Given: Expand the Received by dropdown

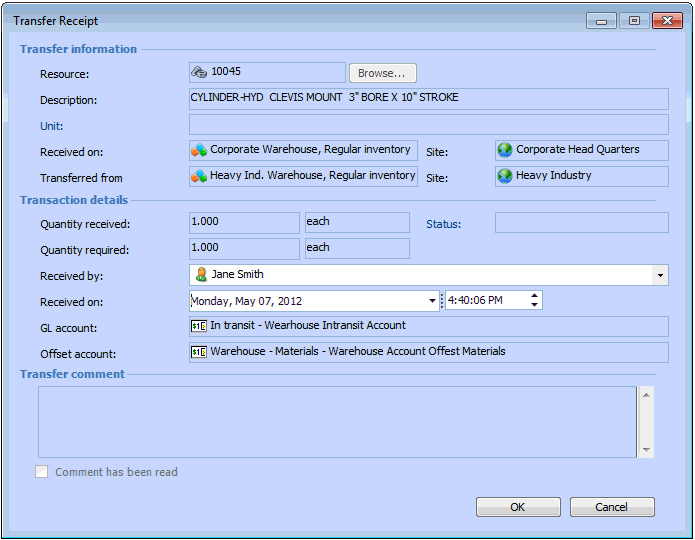Looking at the screenshot, I should tap(660, 275).
